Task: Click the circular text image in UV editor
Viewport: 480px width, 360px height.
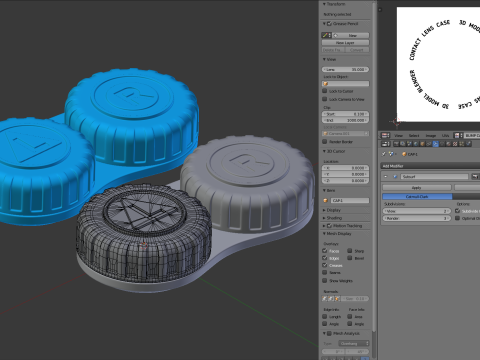Action: pyautogui.click(x=438, y=64)
